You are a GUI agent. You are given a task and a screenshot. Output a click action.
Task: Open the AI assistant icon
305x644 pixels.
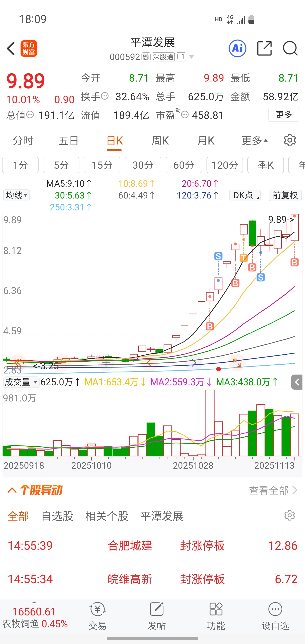pyautogui.click(x=237, y=48)
